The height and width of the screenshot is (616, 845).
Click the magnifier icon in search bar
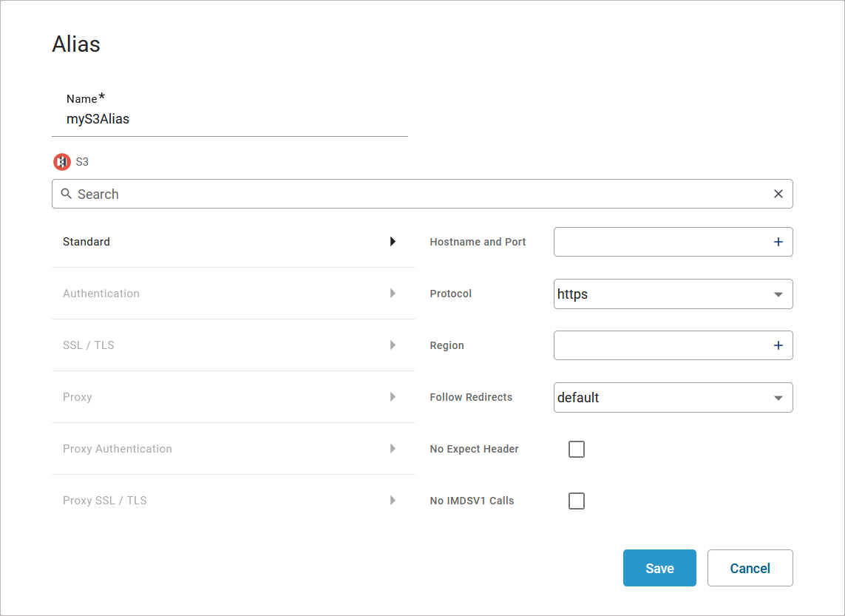click(x=67, y=194)
